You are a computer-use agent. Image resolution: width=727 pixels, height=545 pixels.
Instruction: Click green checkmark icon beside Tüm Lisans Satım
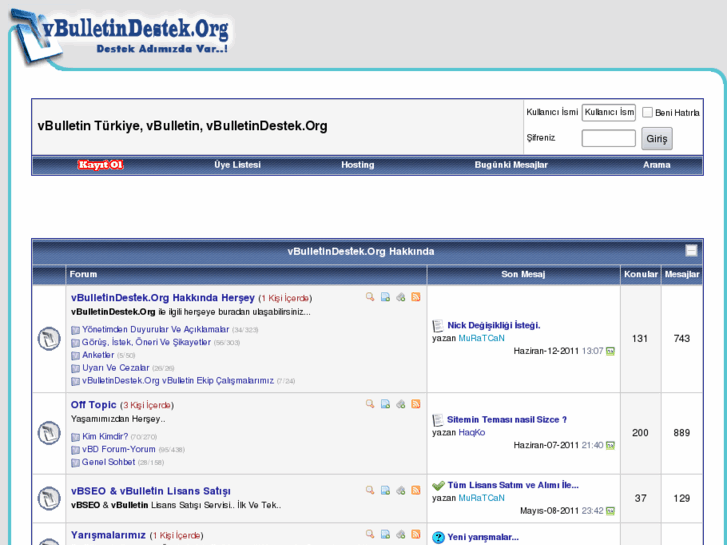click(x=438, y=486)
